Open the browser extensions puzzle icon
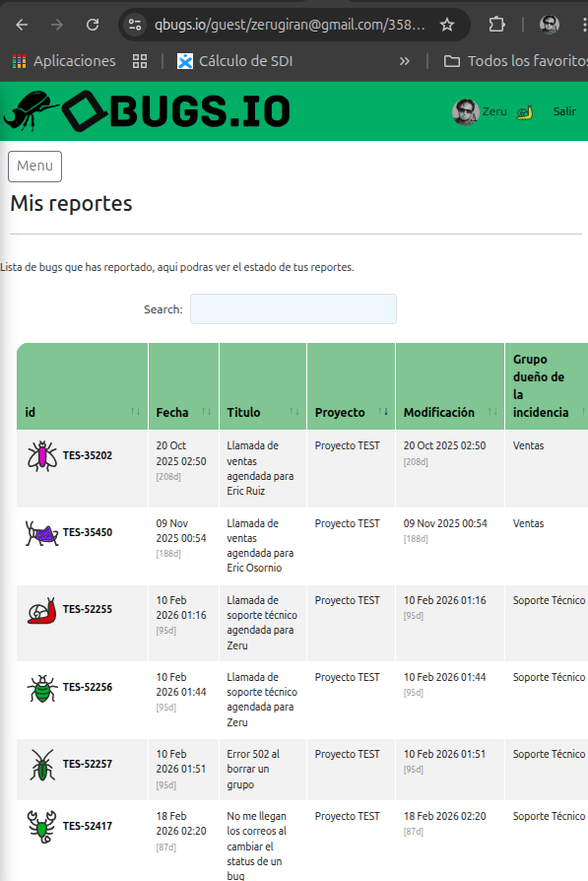 point(496,25)
